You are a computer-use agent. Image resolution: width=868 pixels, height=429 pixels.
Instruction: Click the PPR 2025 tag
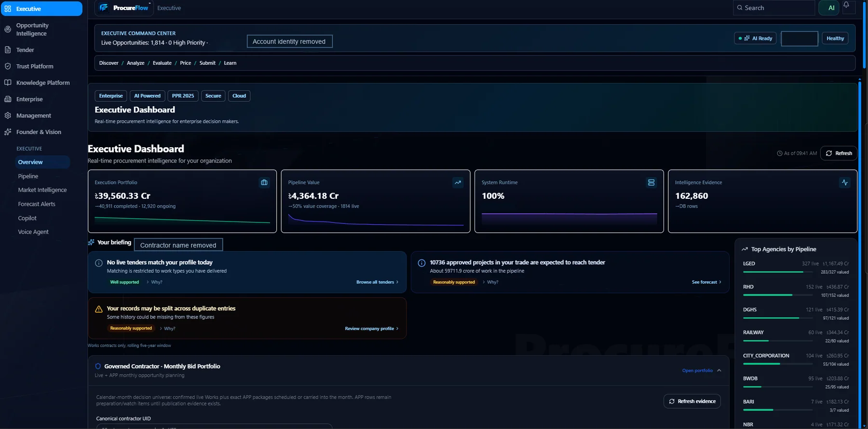point(183,96)
